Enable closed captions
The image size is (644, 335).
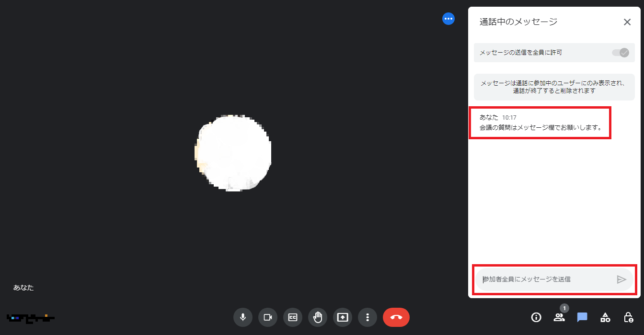point(293,317)
